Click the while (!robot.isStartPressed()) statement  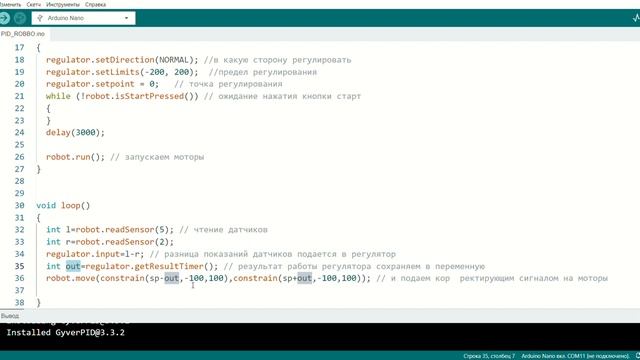[122, 96]
